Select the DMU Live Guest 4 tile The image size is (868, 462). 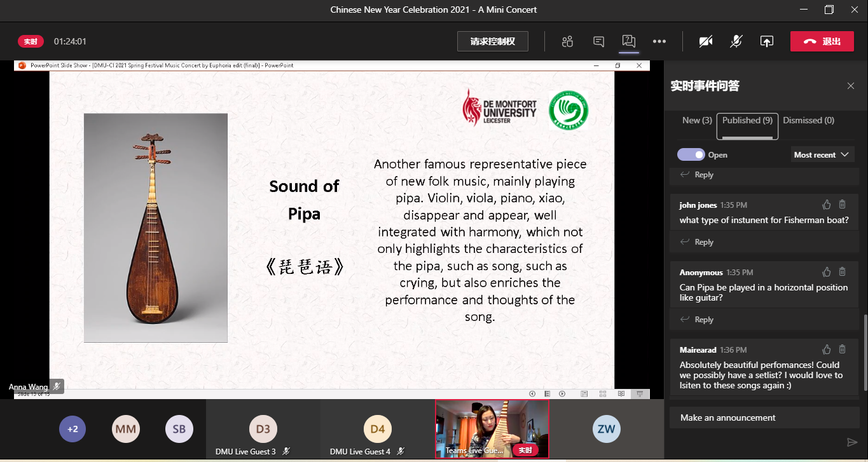(x=377, y=429)
